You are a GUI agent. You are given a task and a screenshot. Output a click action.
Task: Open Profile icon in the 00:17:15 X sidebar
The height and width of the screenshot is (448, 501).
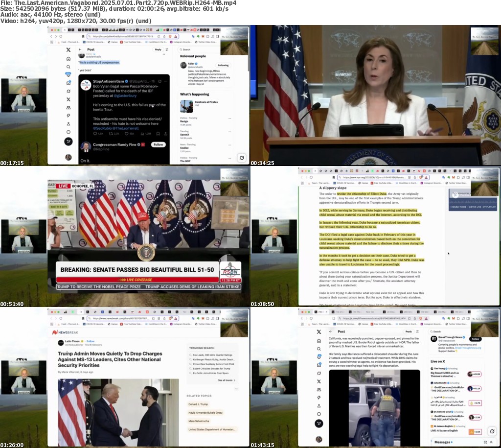(68, 124)
